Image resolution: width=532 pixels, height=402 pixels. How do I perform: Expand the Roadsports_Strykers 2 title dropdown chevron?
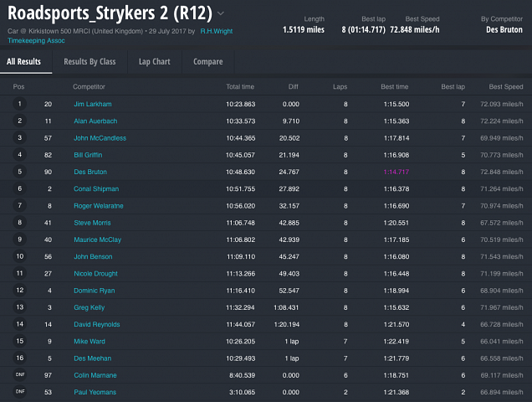[x=221, y=14]
